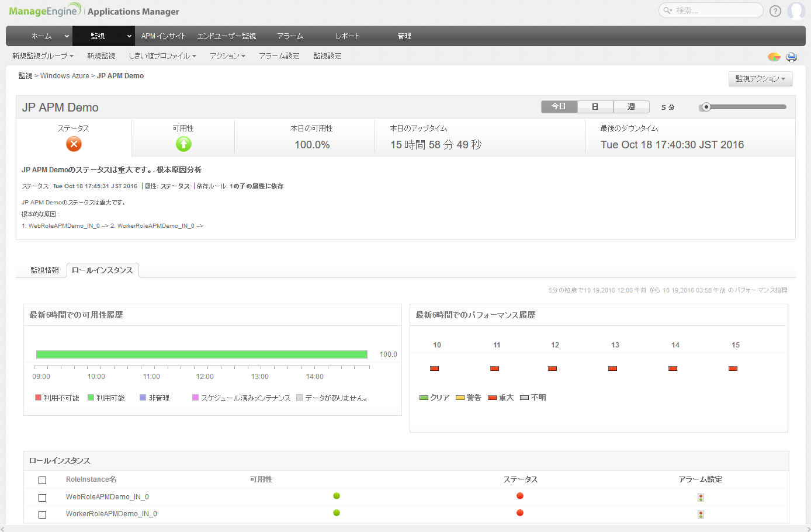Screen dimensions: 811x532
Task: Click the Windows Azure breadcrumb link
Action: coord(64,76)
